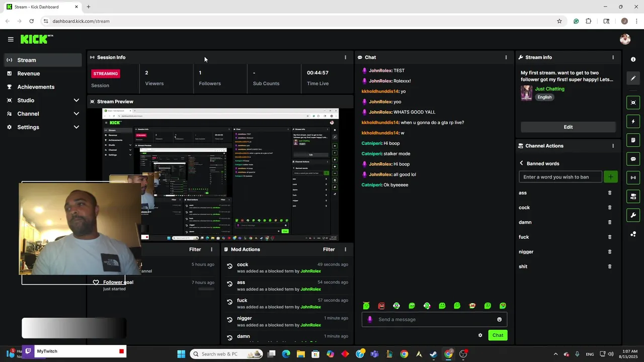644x362 pixels.
Task: Open Stream info panel options menu
Action: pyautogui.click(x=613, y=57)
